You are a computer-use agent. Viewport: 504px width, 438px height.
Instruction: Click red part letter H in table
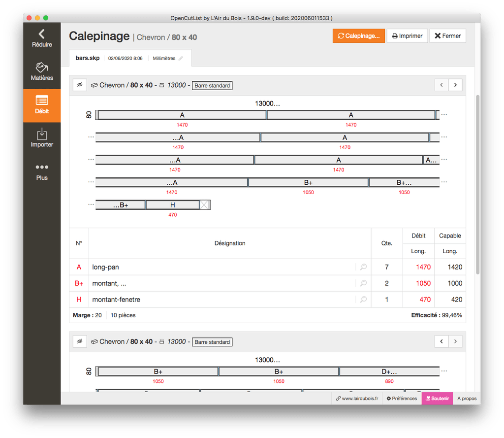pos(79,300)
